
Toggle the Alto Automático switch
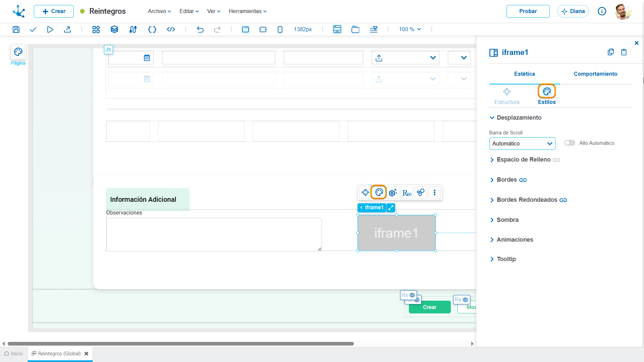pos(570,143)
